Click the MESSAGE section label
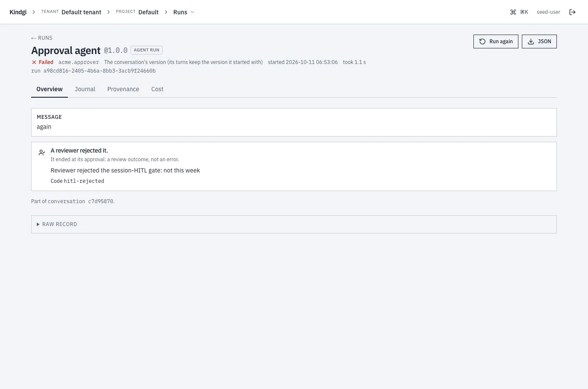 point(49,117)
